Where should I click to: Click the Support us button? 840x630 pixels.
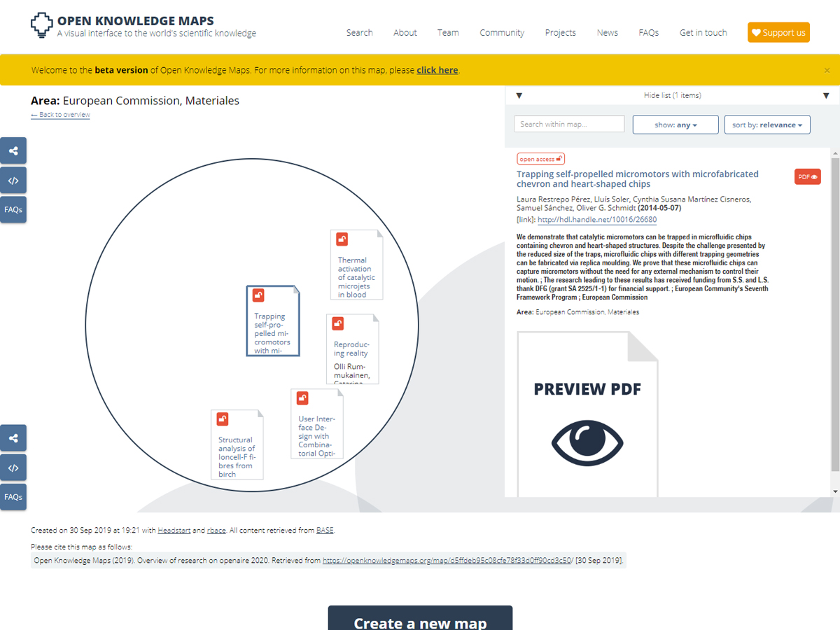coord(778,33)
